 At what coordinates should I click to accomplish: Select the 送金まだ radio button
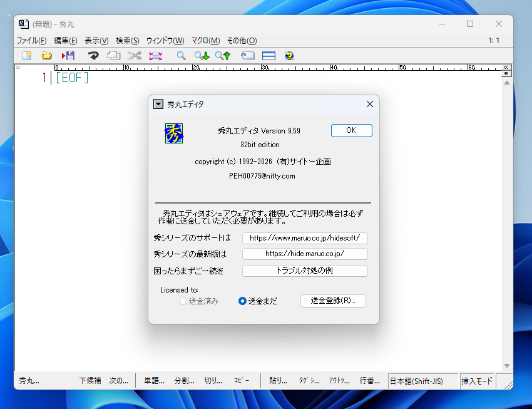pos(258,301)
